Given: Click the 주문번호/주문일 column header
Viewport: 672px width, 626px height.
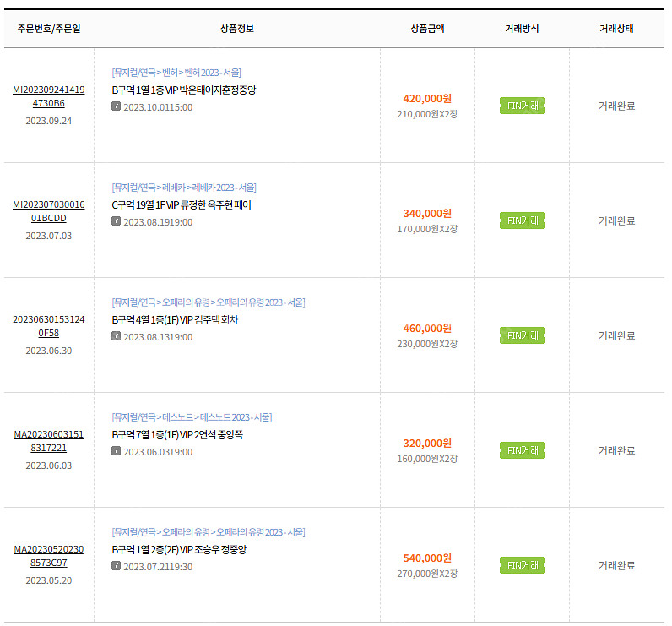Looking at the screenshot, I should [x=49, y=29].
